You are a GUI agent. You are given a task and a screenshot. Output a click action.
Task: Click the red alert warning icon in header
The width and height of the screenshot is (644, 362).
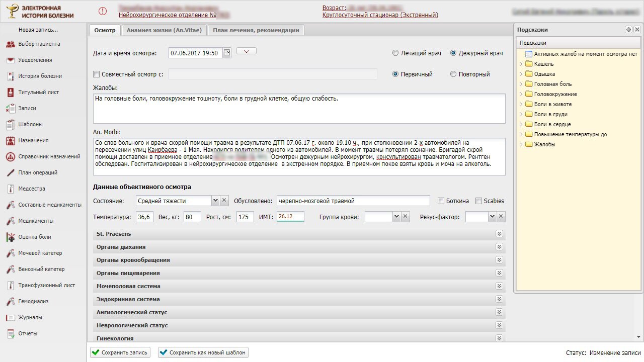[103, 11]
